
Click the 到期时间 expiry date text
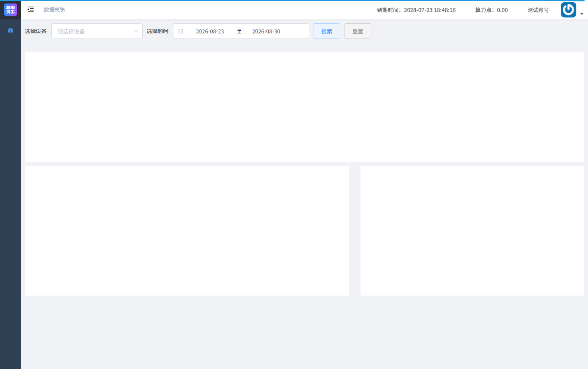416,10
